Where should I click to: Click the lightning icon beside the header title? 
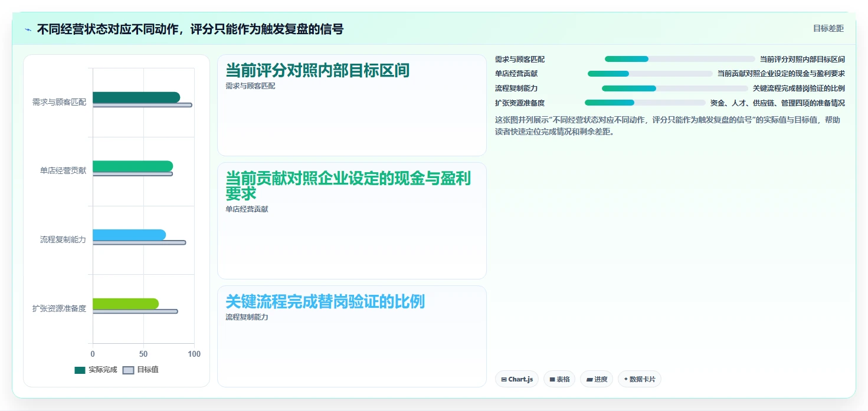pos(28,29)
